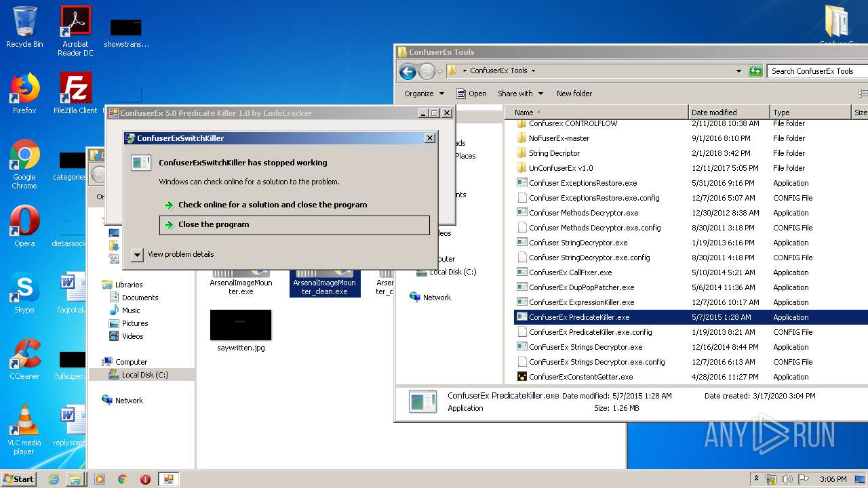Sort files by the Type column

coord(810,113)
